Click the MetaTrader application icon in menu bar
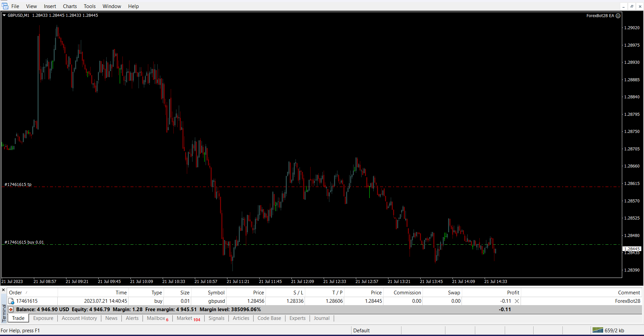The width and height of the screenshot is (644, 336). point(5,6)
